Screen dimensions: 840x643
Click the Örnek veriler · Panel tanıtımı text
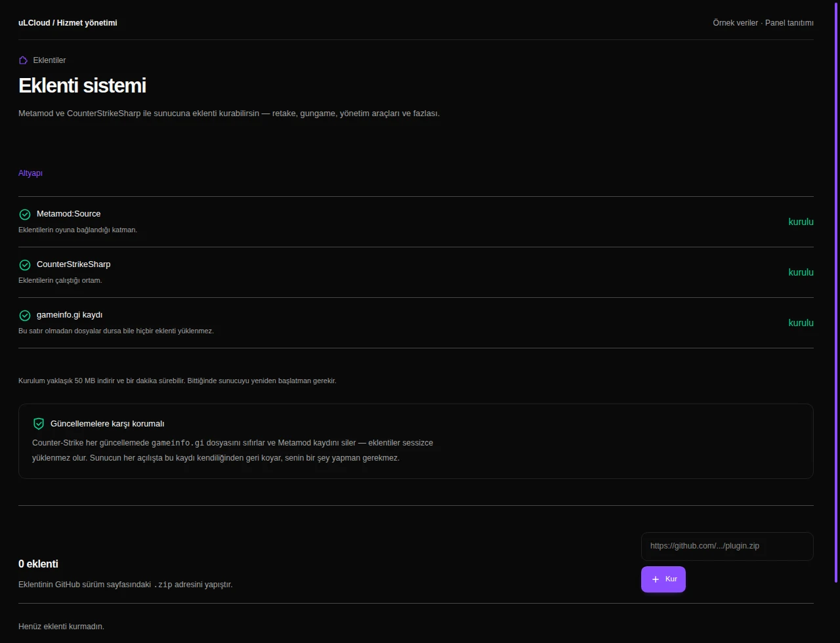[763, 23]
